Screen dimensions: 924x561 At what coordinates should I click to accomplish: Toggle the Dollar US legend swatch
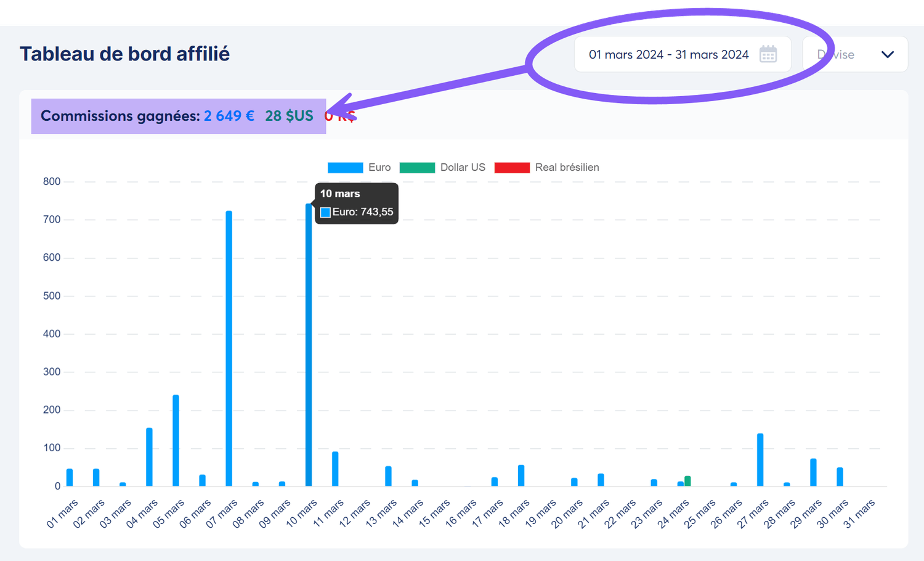point(417,168)
